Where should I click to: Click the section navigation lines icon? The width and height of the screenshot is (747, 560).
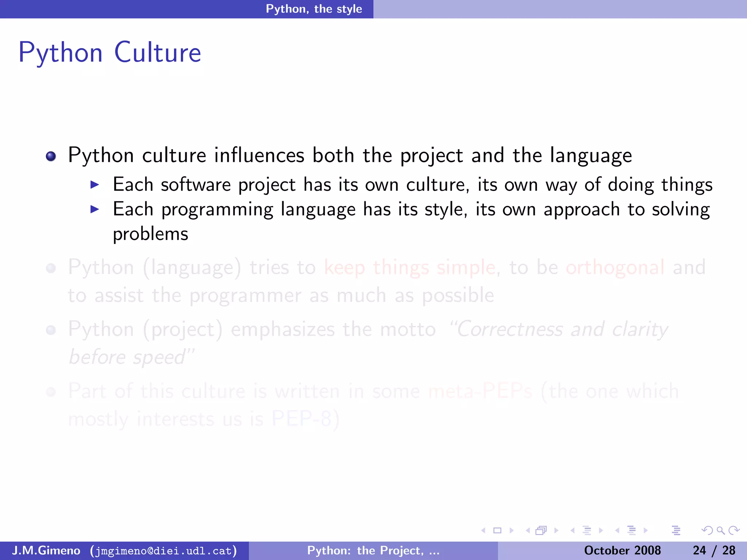(x=631, y=530)
